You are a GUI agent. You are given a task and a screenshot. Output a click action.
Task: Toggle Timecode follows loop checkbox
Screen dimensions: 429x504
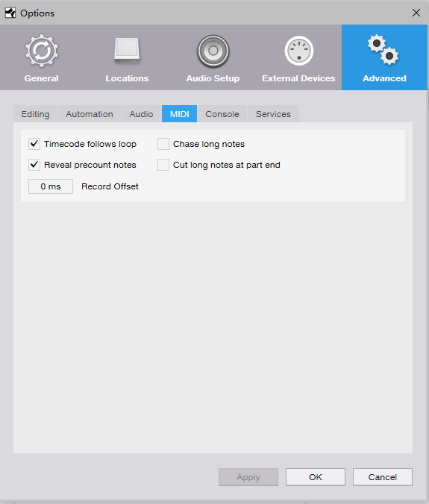pyautogui.click(x=34, y=144)
